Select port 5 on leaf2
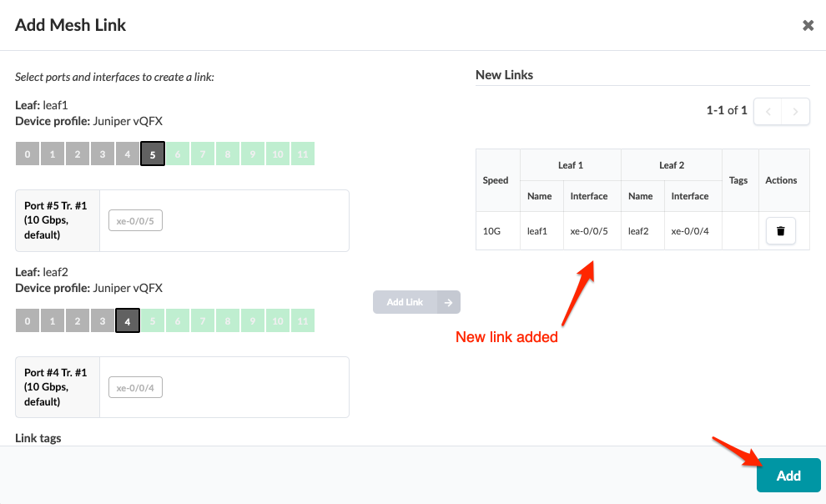This screenshot has width=826, height=504. click(153, 320)
